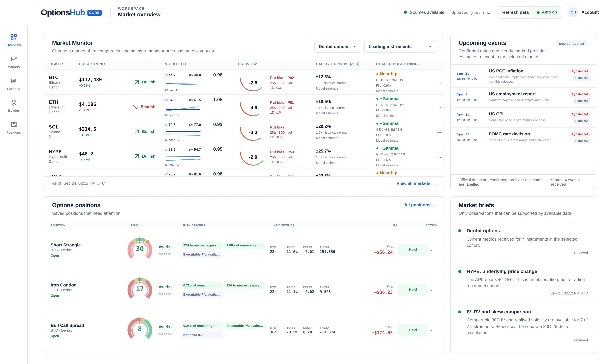Click the Iron Condor risk gauge 17

click(x=140, y=288)
